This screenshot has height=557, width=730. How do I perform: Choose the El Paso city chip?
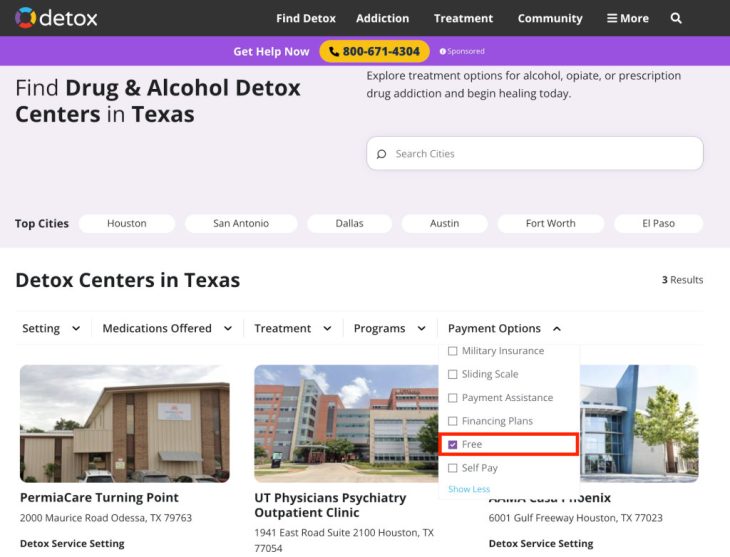point(658,223)
